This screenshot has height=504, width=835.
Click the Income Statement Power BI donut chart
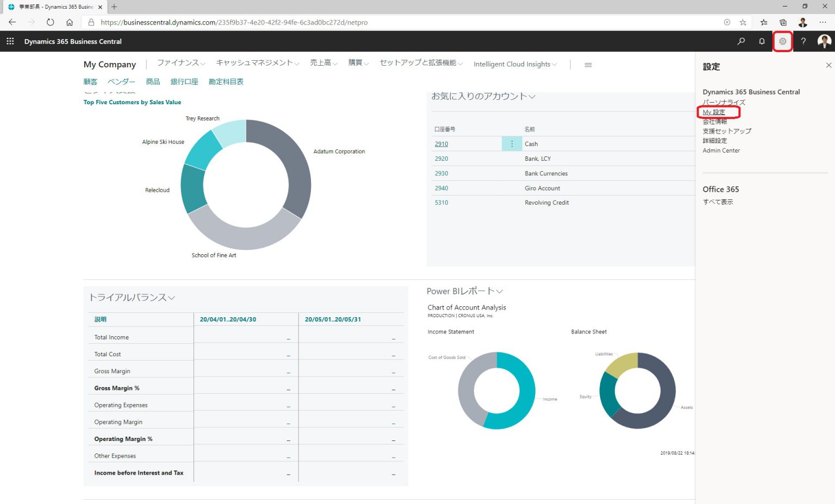(x=496, y=390)
